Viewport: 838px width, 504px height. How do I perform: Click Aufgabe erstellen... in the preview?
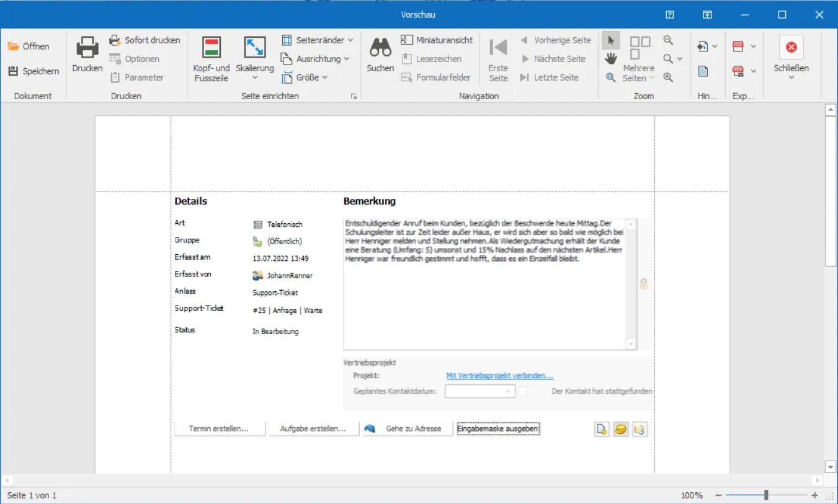coord(314,429)
